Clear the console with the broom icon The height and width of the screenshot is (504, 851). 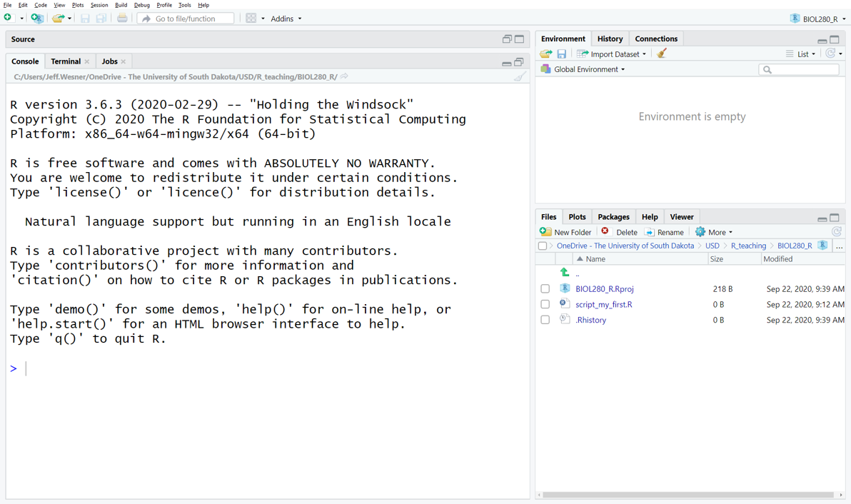point(520,76)
